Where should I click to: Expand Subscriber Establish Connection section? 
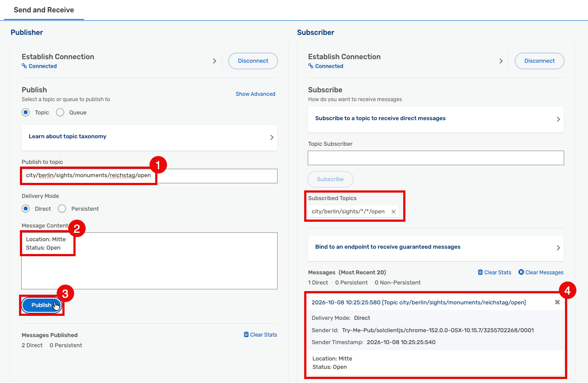(501, 61)
